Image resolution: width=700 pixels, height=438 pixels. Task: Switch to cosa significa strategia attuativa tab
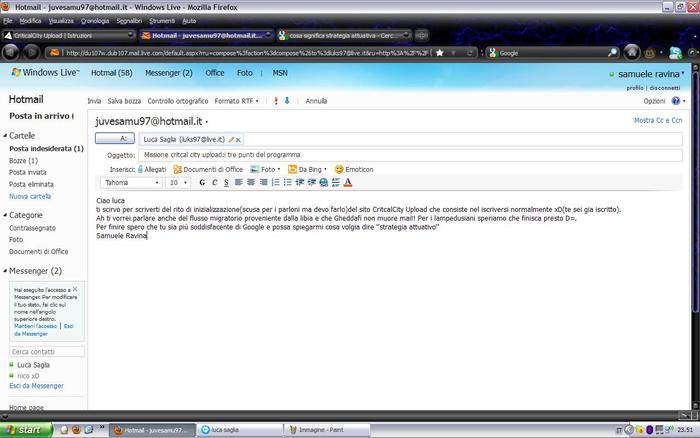click(344, 35)
